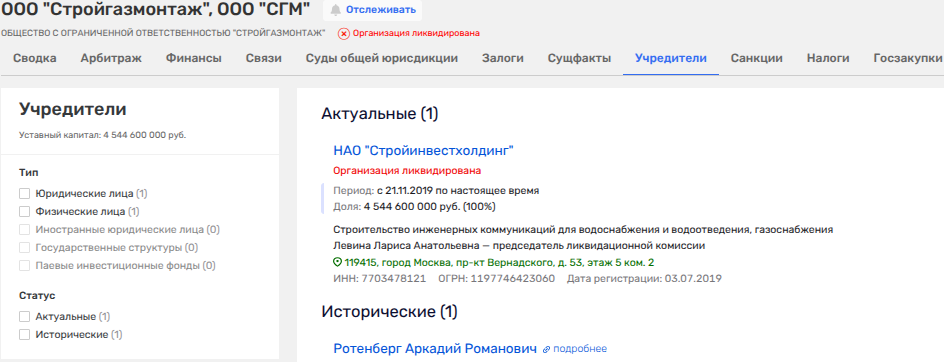Screen dimensions: 944x362
Task: Enable the Актуальные status filter checkbox
Action: [25, 317]
